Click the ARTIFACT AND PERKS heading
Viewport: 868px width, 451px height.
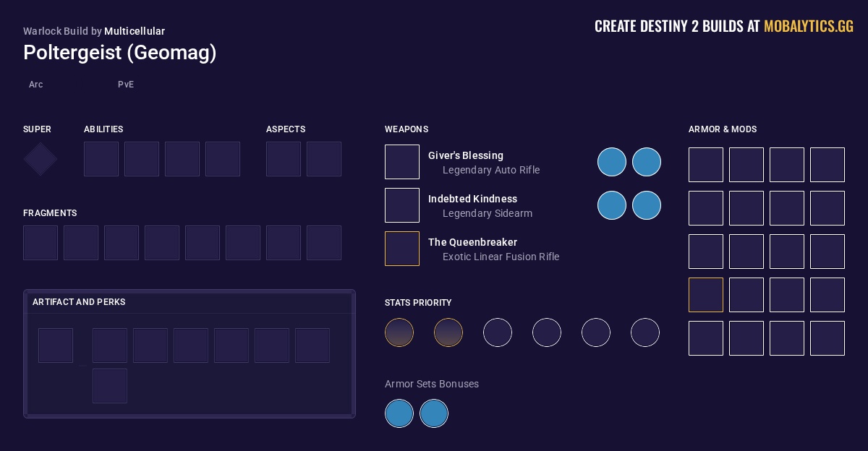tap(79, 302)
